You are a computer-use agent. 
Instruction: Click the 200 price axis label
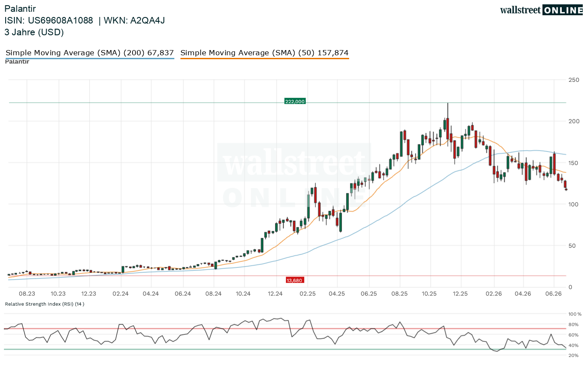573,121
